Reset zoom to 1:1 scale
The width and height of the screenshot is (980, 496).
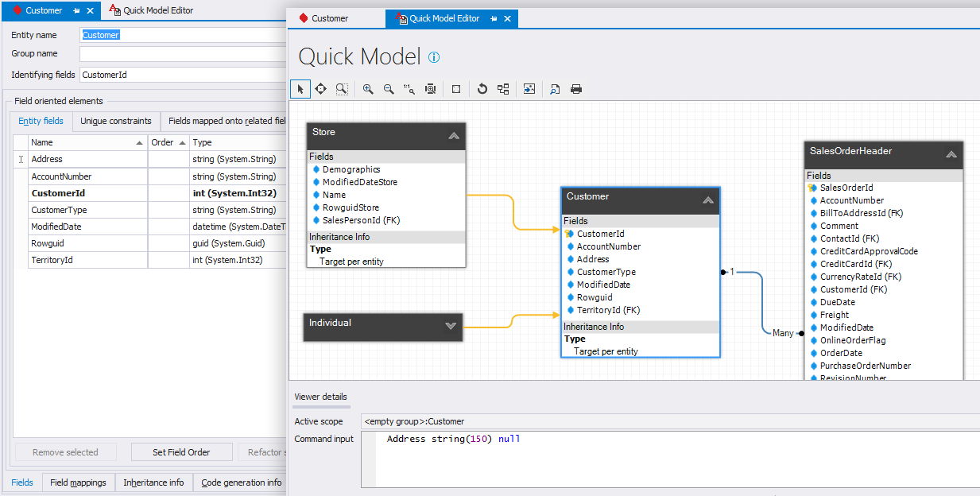click(x=409, y=89)
